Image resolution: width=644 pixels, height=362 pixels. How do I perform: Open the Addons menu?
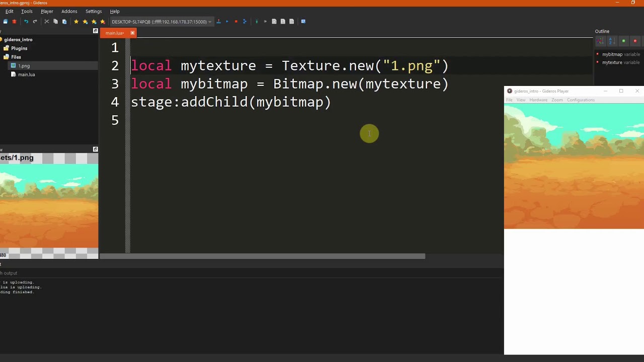[x=69, y=12]
